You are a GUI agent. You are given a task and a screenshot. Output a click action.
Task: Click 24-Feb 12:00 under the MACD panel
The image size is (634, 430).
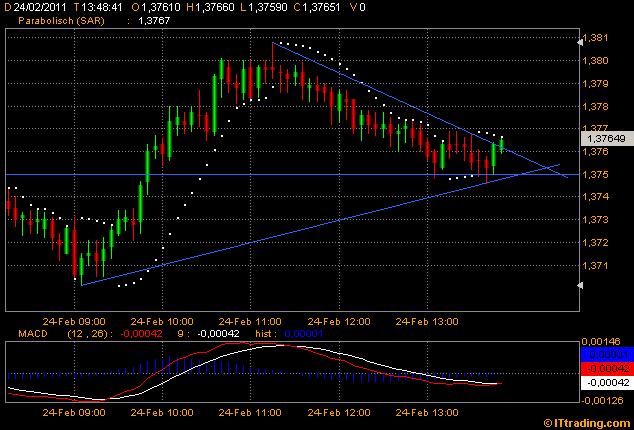coord(339,413)
